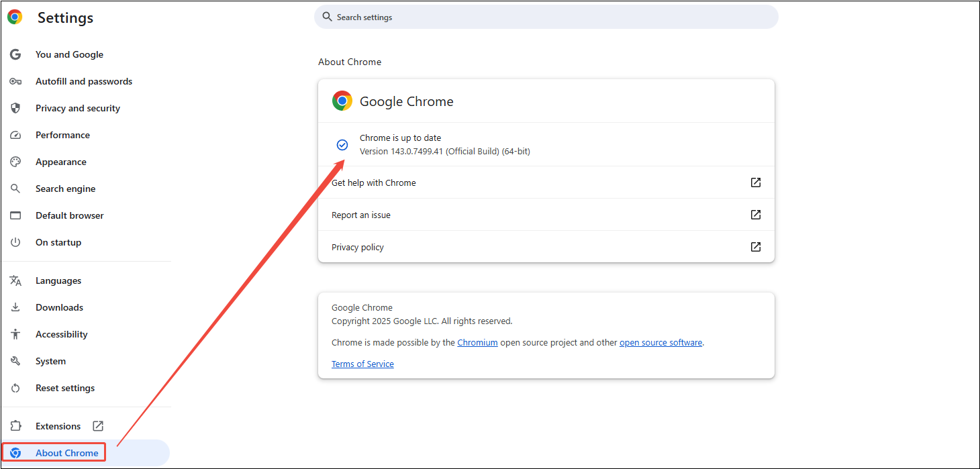Open Privacy and security via shield icon
The height and width of the screenshot is (469, 980).
[x=15, y=108]
